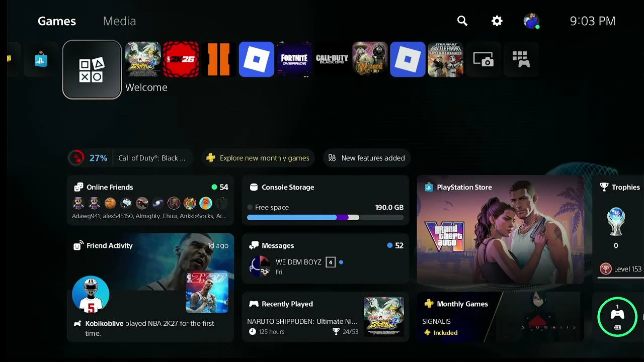This screenshot has width=644, height=362.
Task: Open the 'WE DEM BOYZ' message thread name
Action: (298, 262)
